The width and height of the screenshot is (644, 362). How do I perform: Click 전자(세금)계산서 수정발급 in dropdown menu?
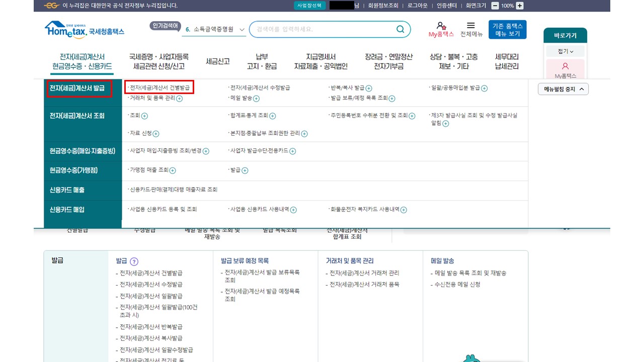pos(260,88)
